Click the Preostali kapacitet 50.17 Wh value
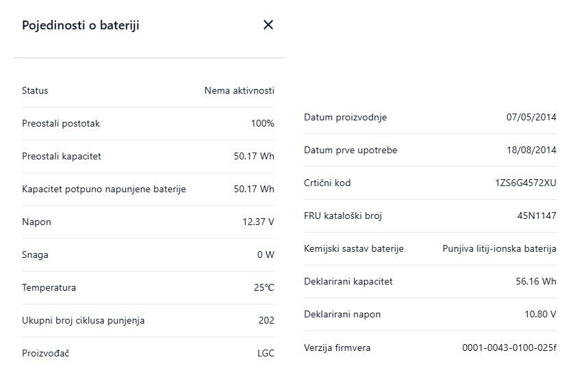588x379 pixels. coord(253,157)
